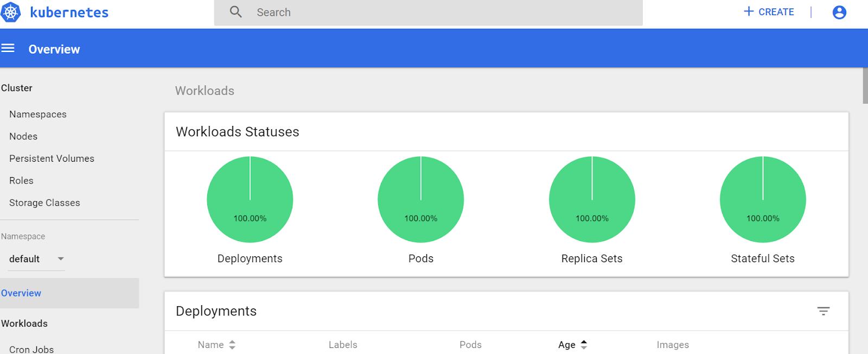Open Nodes in the sidebar
Screen dimensions: 868x354
pyautogui.click(x=23, y=136)
